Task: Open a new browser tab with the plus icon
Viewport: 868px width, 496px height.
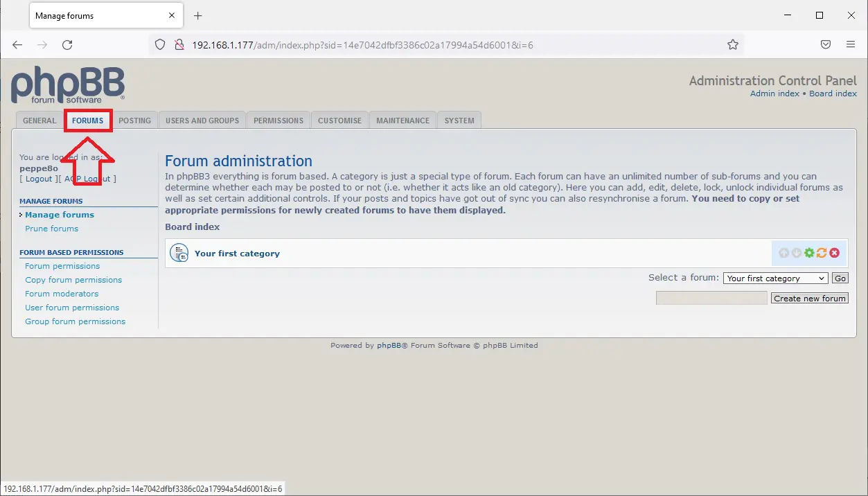Action: [x=197, y=15]
